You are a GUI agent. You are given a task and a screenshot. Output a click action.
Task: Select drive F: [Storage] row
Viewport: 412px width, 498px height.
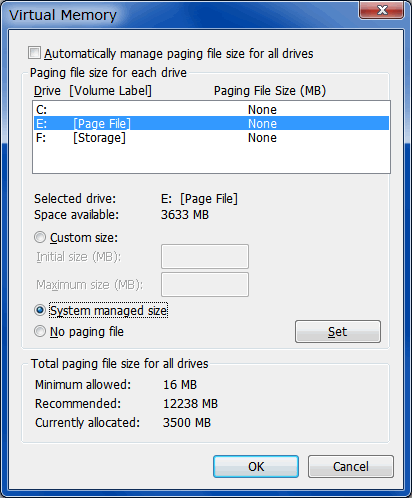[x=211, y=137]
